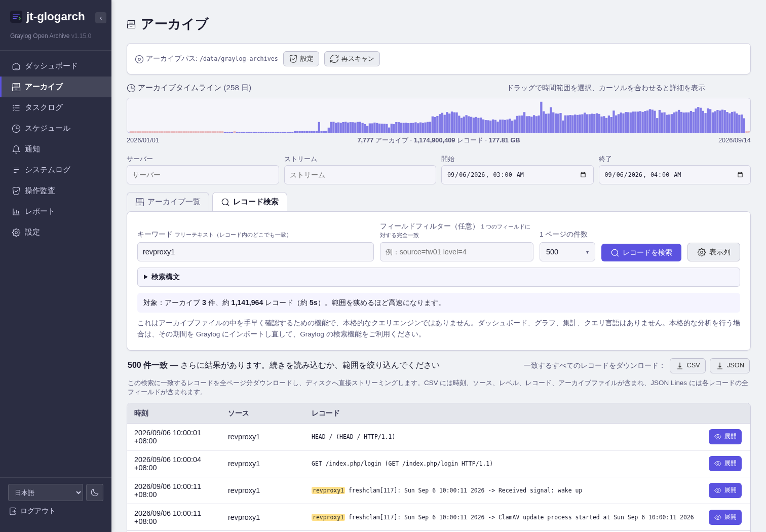This screenshot has height=532, width=766.
Task: Click the 時刻 column header
Action: pyautogui.click(x=141, y=413)
